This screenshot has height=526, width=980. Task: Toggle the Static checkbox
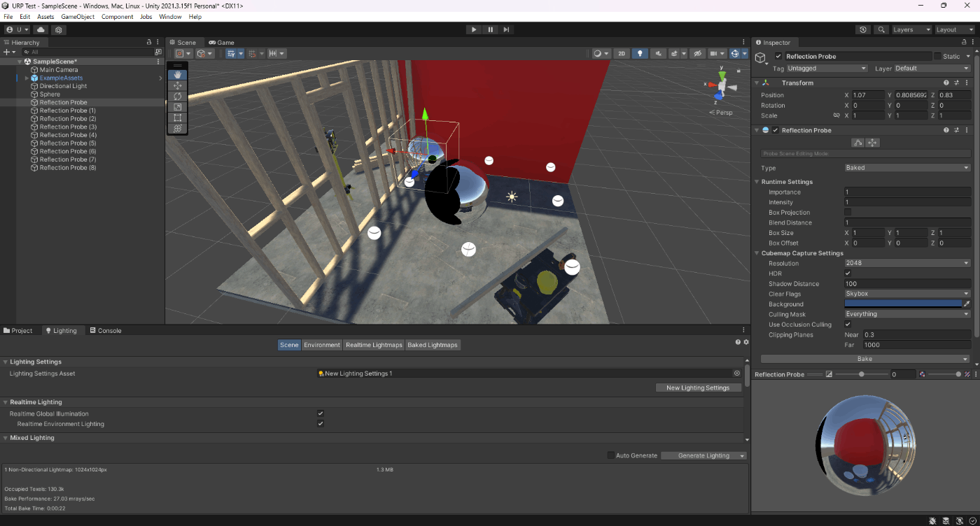(x=938, y=56)
